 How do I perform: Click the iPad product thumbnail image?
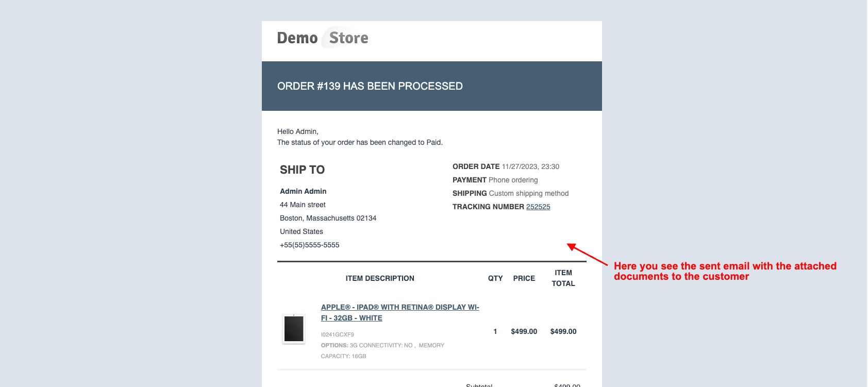(x=294, y=329)
